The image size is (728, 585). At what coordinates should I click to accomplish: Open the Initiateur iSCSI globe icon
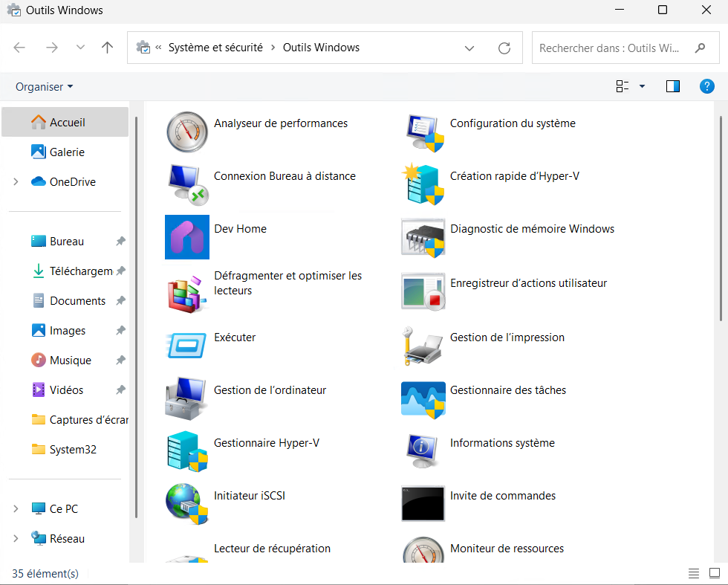point(187,504)
